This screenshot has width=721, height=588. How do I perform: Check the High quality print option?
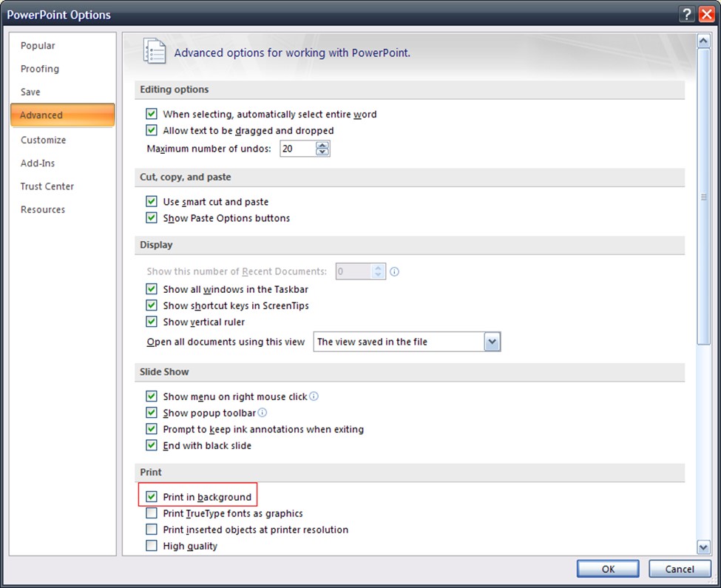[x=152, y=546]
